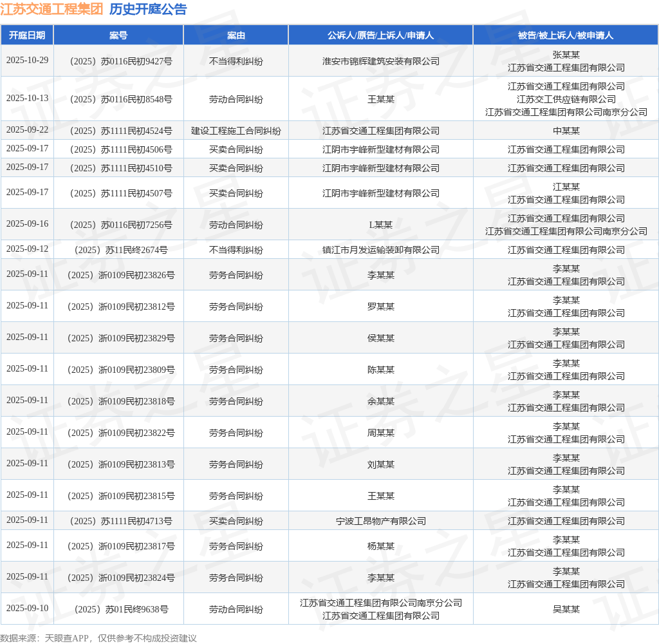Click the date cell 2025-09-10
Screen dimensions: 659x644
[x=27, y=608]
